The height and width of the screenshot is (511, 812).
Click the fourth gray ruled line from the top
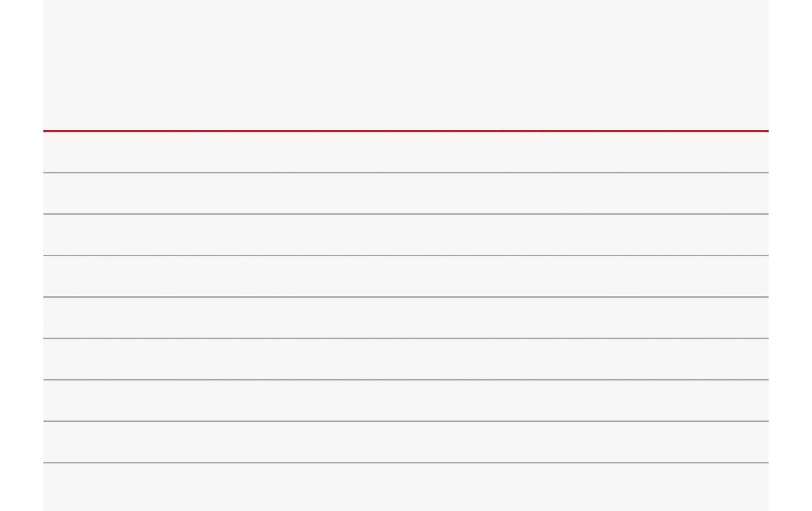coord(405,297)
